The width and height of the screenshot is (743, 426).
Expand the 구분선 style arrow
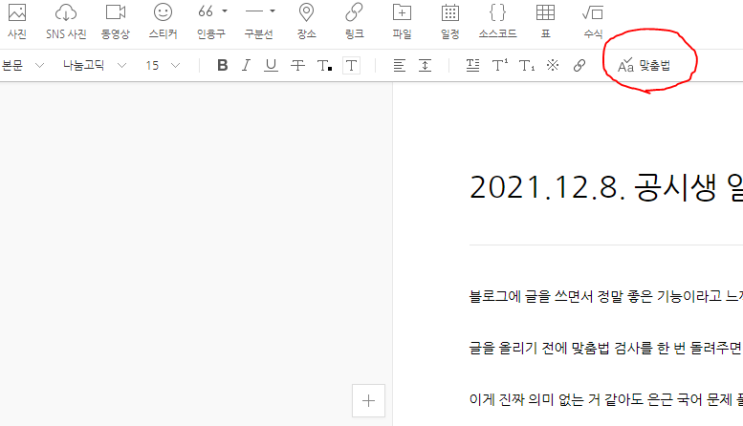click(x=272, y=11)
